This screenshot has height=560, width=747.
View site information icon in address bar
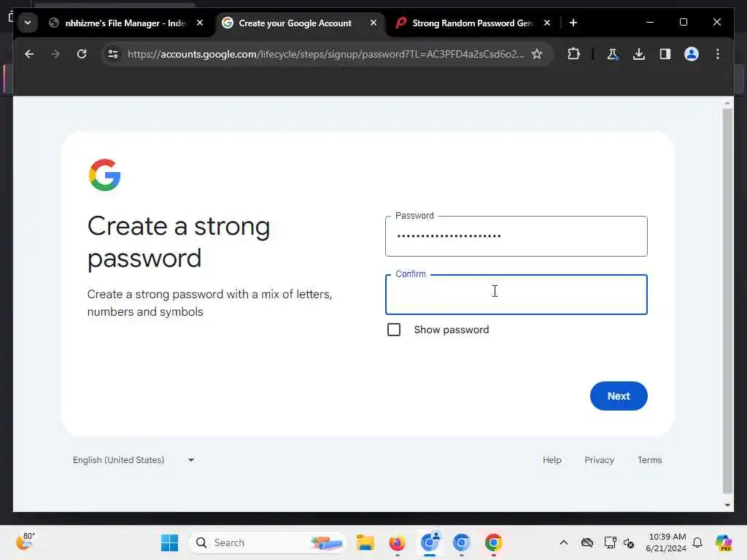click(113, 54)
